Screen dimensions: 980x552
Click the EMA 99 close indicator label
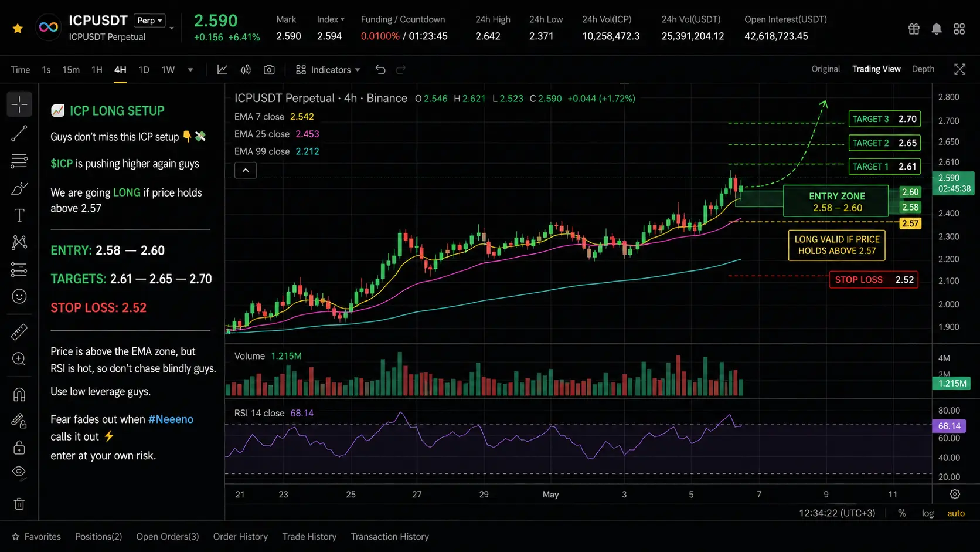point(262,151)
